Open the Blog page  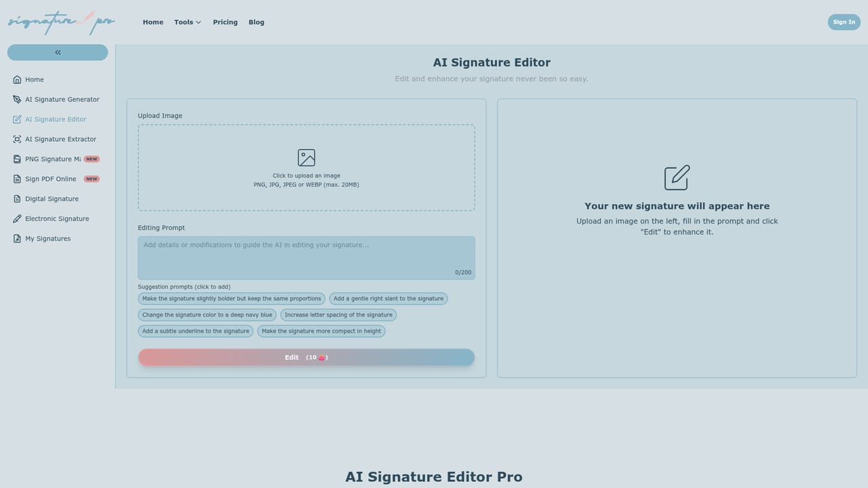[x=256, y=22]
